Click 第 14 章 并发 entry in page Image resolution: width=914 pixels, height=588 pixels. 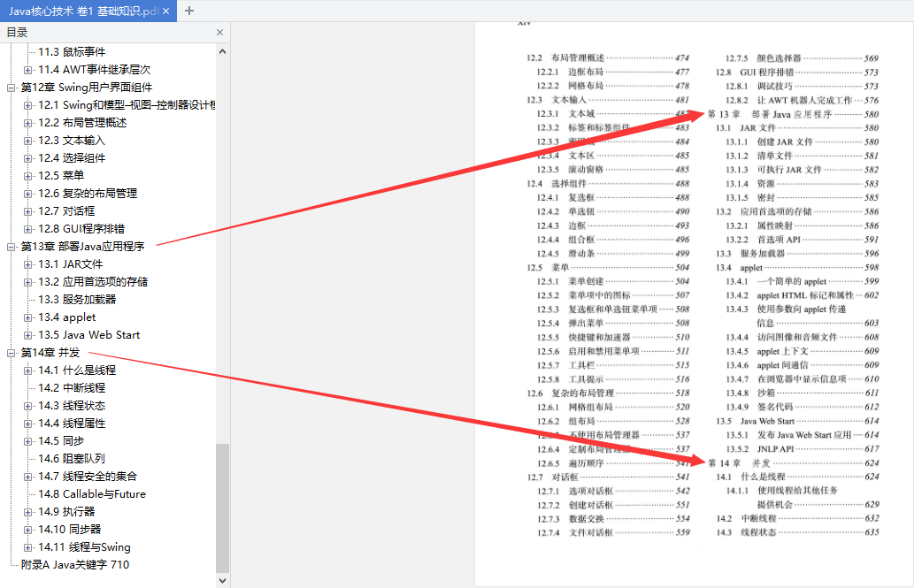pyautogui.click(x=794, y=462)
